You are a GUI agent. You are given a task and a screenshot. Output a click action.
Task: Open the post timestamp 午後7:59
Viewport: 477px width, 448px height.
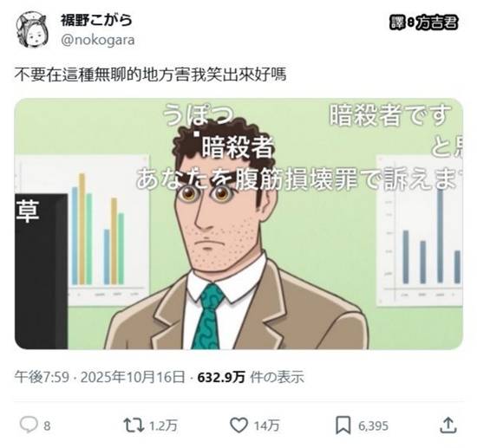pos(42,377)
